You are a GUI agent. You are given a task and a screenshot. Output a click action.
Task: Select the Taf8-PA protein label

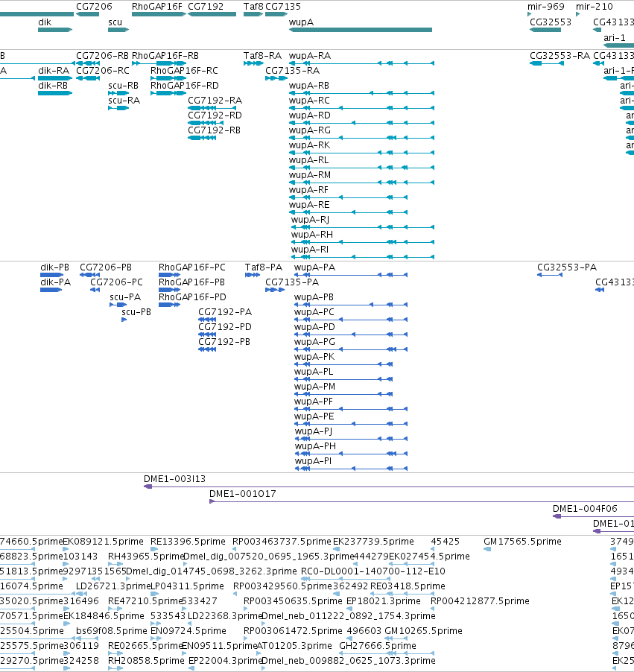(x=264, y=267)
